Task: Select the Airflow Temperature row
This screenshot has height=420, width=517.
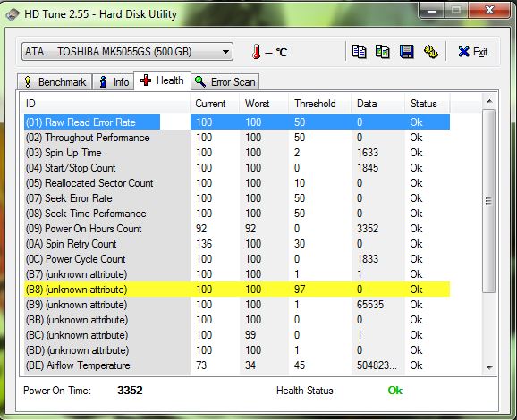Action: pyautogui.click(x=237, y=365)
